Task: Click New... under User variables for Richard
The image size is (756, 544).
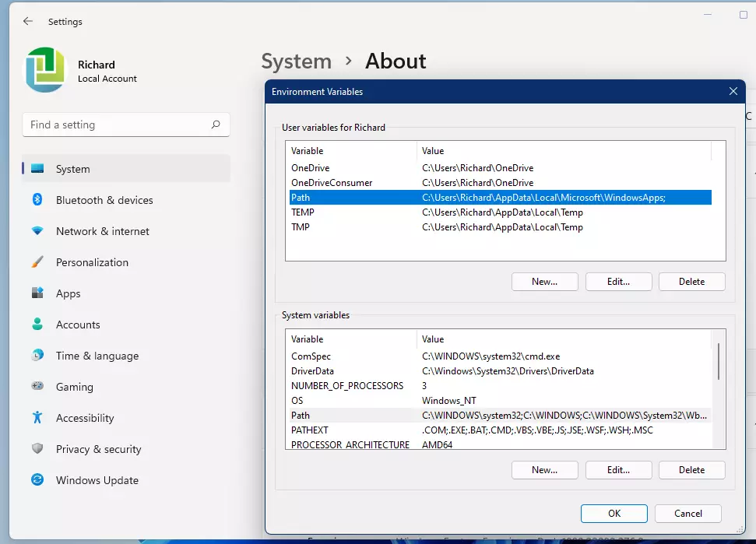Action: 544,282
